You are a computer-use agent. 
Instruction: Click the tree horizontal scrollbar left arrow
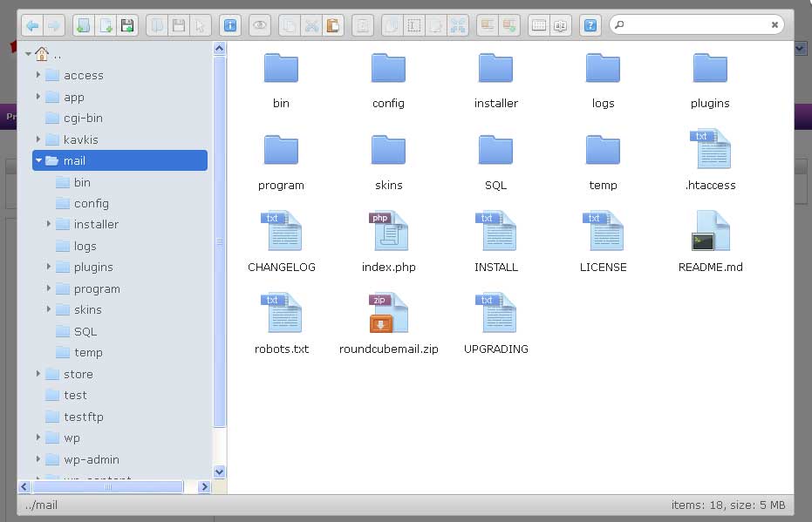tap(24, 486)
